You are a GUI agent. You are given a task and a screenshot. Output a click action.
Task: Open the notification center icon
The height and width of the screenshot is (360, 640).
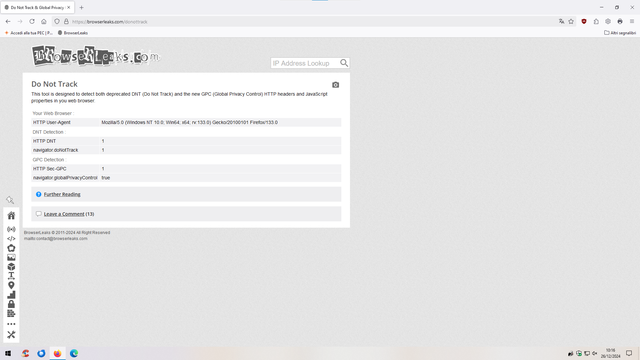tap(629, 353)
